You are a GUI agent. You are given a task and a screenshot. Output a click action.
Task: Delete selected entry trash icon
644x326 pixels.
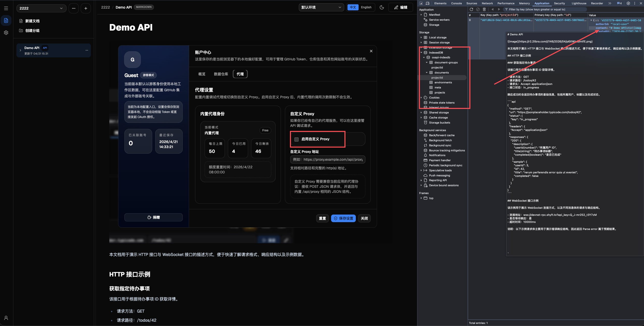pyautogui.click(x=484, y=9)
